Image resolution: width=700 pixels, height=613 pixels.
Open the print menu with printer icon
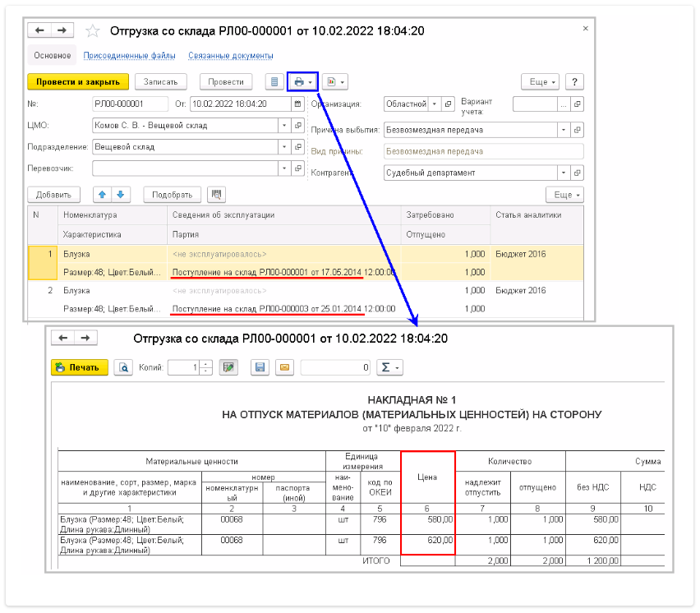click(x=302, y=82)
